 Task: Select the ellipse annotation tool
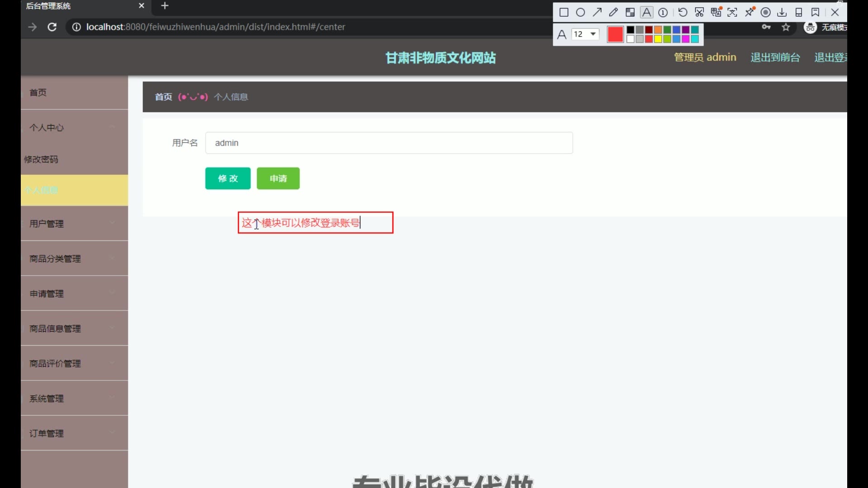(x=580, y=12)
